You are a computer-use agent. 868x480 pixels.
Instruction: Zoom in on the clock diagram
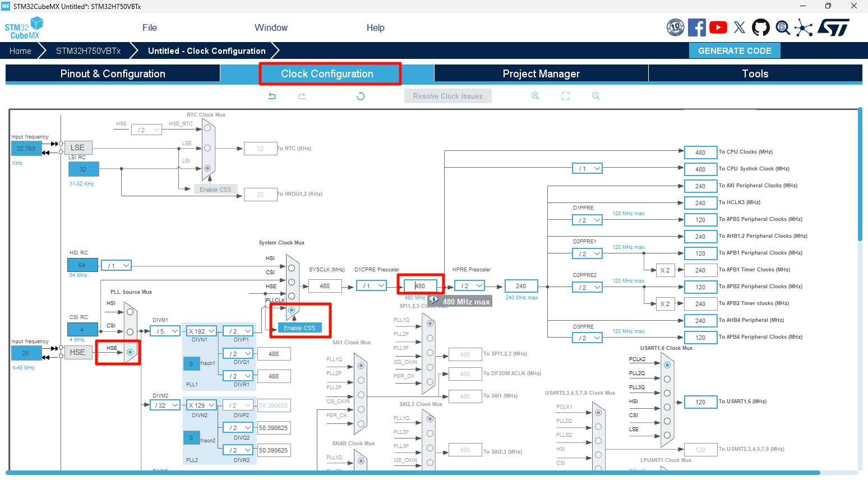[535, 96]
